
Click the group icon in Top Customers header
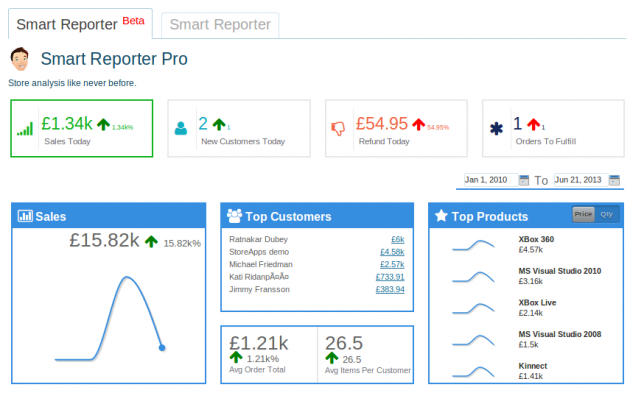234,216
